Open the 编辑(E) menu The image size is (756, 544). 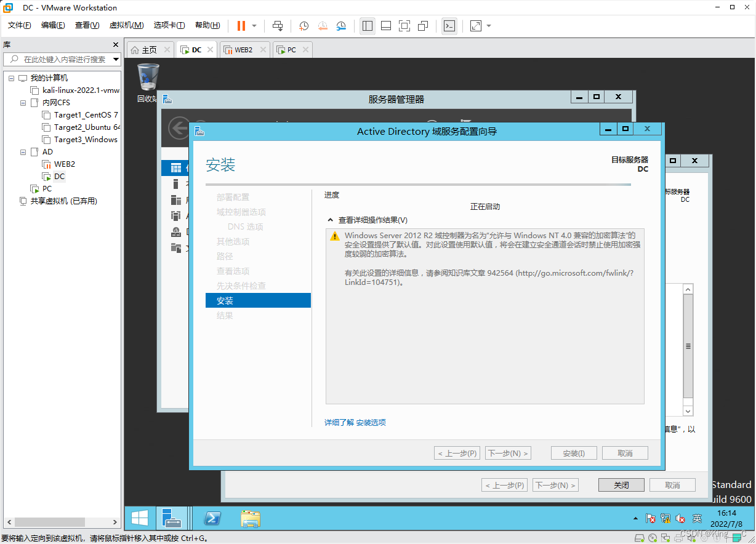click(53, 25)
